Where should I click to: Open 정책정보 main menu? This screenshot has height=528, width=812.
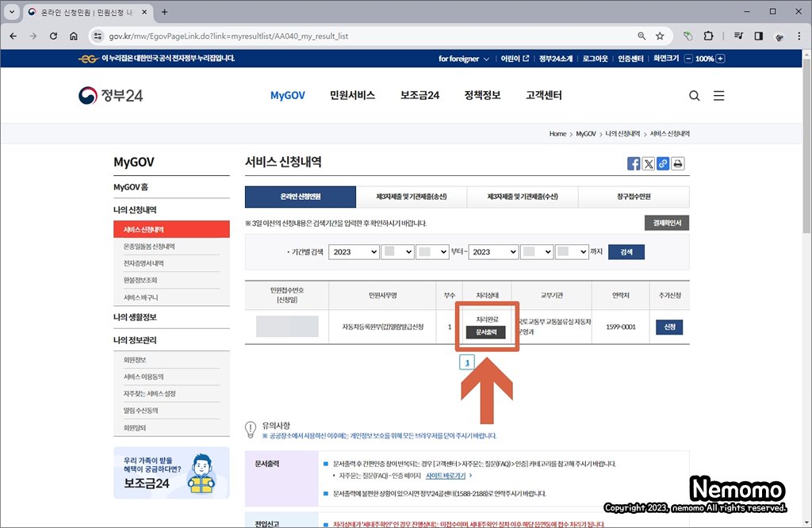point(483,95)
